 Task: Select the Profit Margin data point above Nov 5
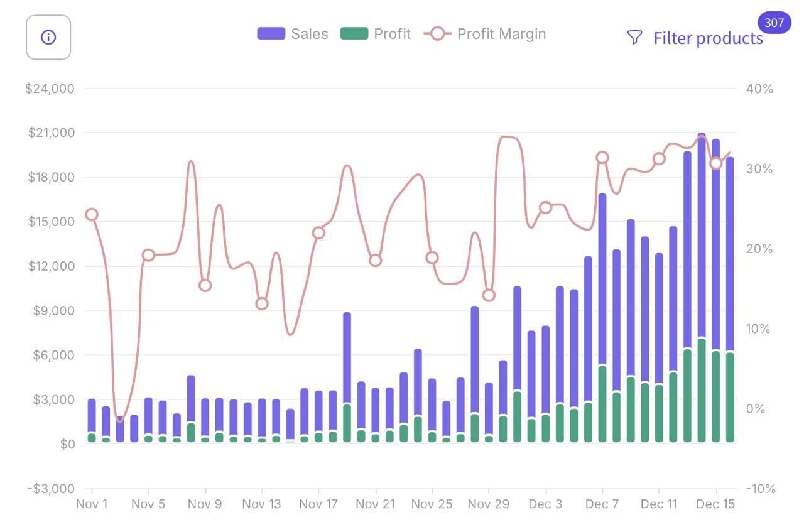148,255
